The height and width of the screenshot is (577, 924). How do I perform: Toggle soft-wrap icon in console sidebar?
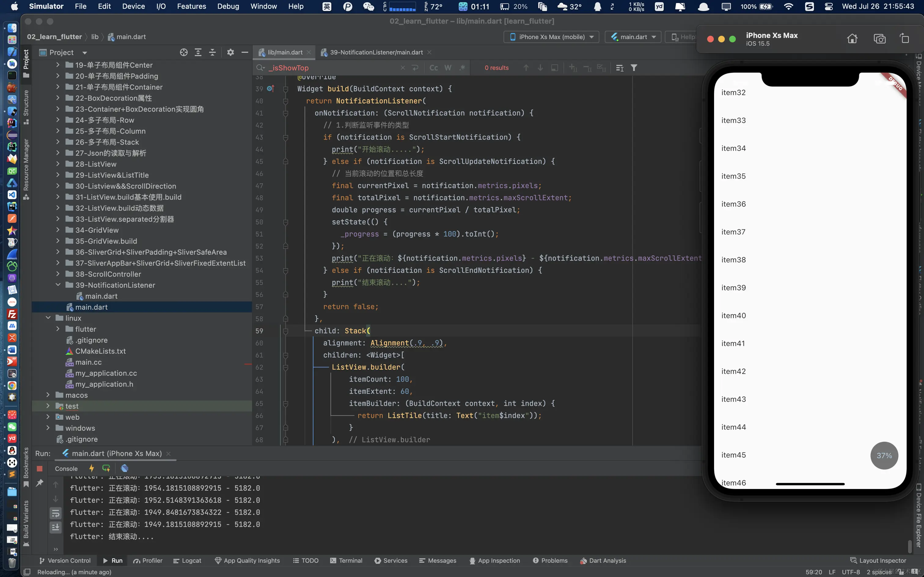(56, 513)
